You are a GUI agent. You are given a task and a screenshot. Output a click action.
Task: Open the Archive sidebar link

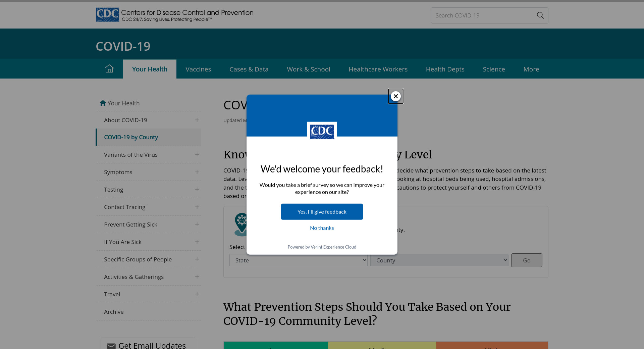point(114,312)
